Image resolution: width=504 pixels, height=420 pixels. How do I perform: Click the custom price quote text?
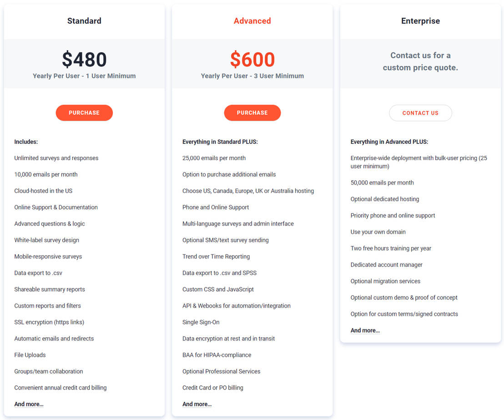click(420, 61)
